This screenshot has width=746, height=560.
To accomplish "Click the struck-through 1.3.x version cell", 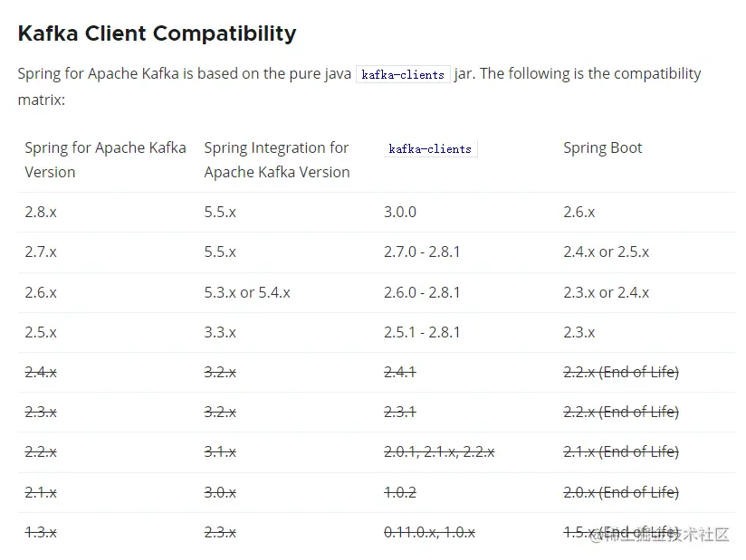I will tap(41, 532).
